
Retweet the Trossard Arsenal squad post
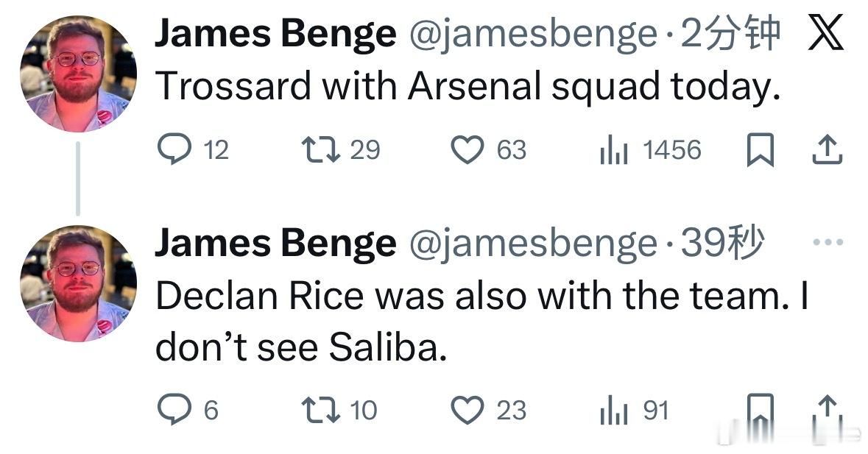coord(321,150)
